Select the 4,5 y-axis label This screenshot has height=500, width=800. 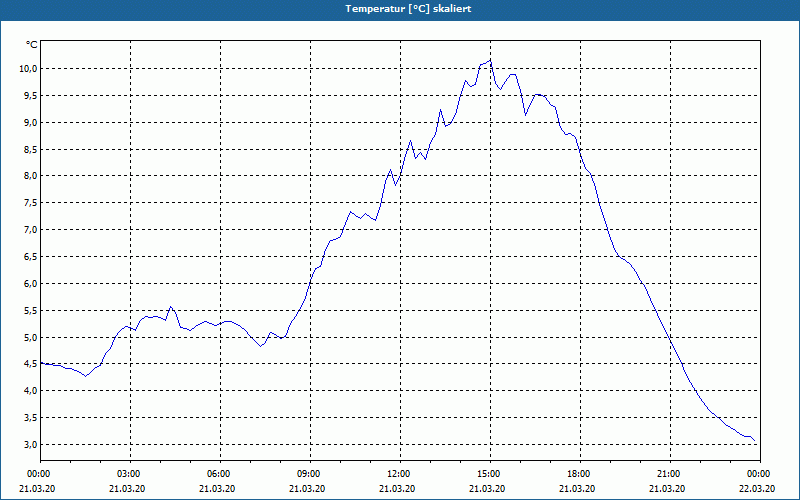click(x=30, y=364)
